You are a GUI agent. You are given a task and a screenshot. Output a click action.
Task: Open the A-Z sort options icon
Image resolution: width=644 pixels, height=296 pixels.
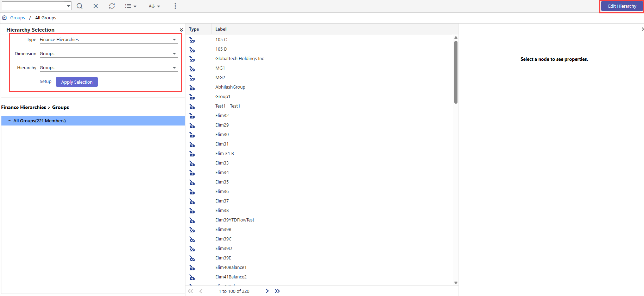(x=154, y=6)
